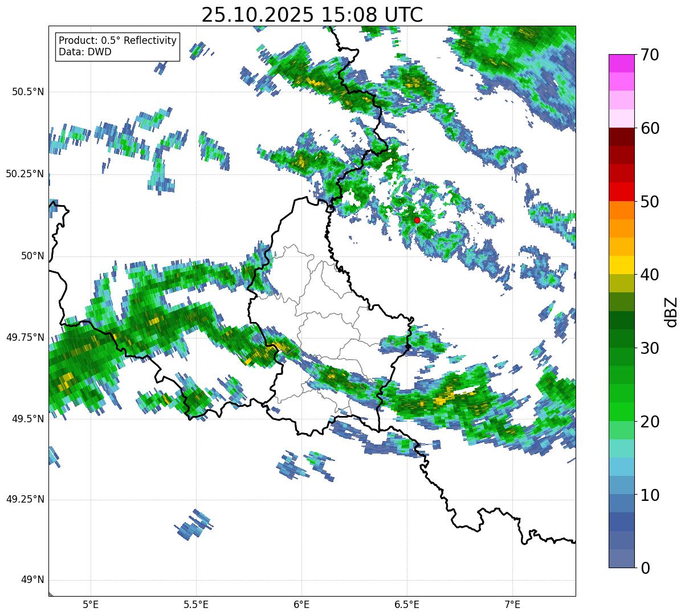Viewport: 685px width, 616px height.
Task: Click the "Data: DWD" label
Action: coord(85,52)
